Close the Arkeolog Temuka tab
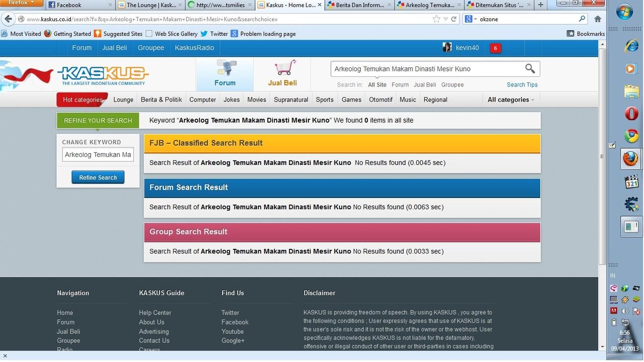This screenshot has width=644, height=362. 459,5
